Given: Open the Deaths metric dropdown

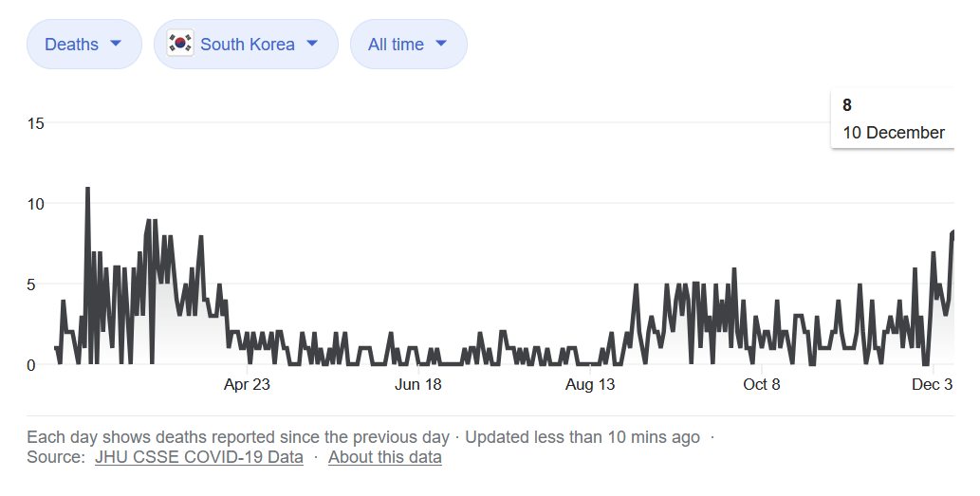Looking at the screenshot, I should 83,45.
